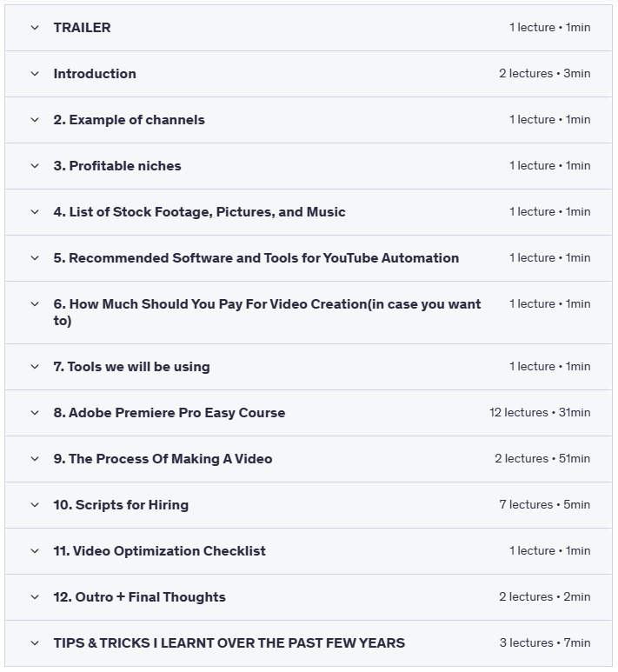This screenshot has height=672, width=618.
Task: Open chevron for Stock Footage section
Action: click(35, 212)
